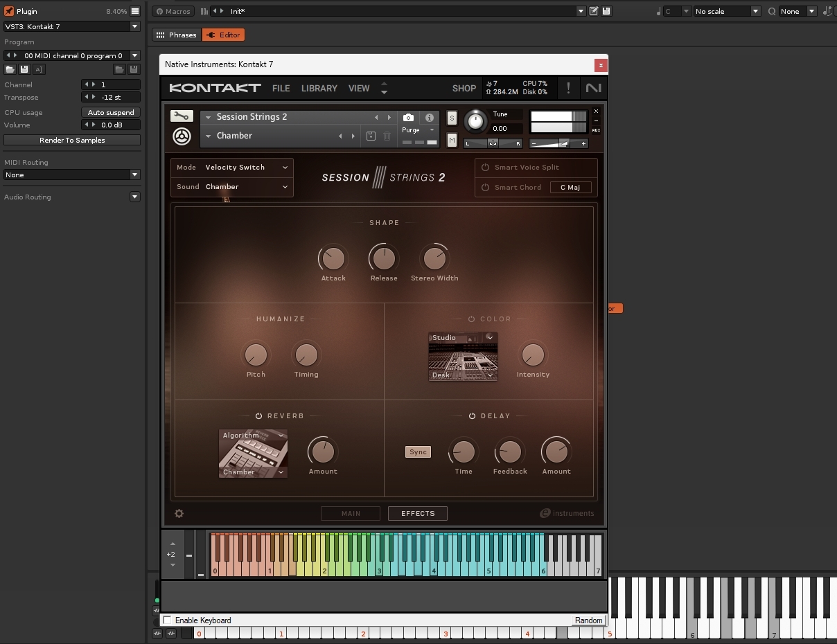Open plugin panel hamburger menu
The height and width of the screenshot is (644, 837).
(x=135, y=11)
